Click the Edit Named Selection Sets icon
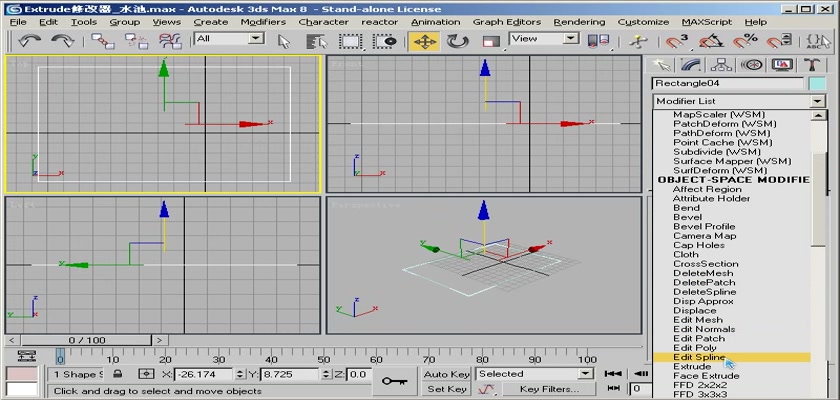This screenshot has height=400, width=840. (x=818, y=41)
